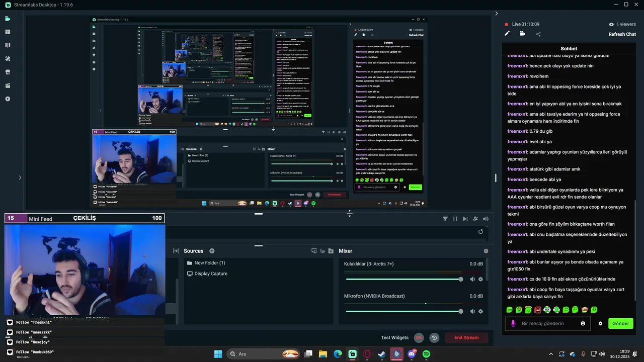
Task: Adjust the Mikrofon NVIDIA Broadcast volume slider
Action: tap(404, 311)
